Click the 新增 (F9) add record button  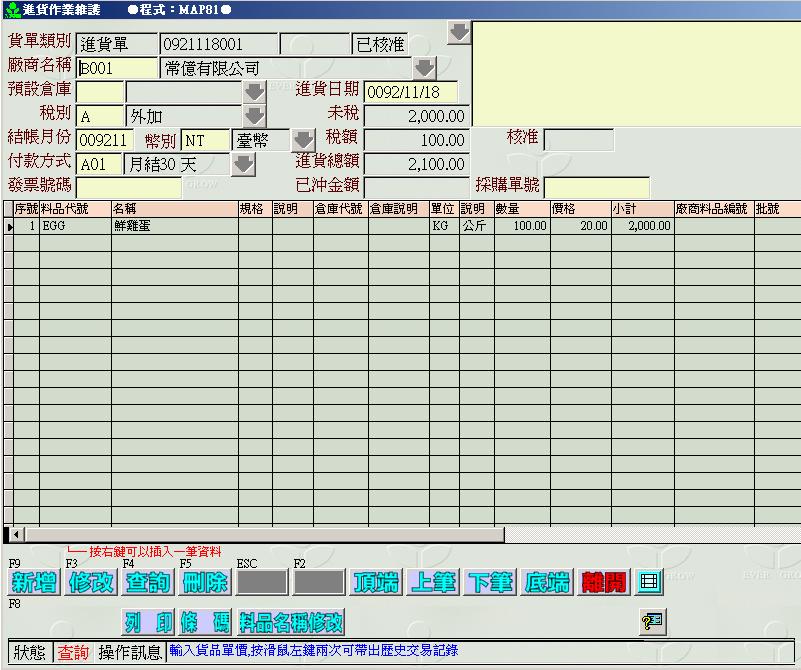point(33,583)
